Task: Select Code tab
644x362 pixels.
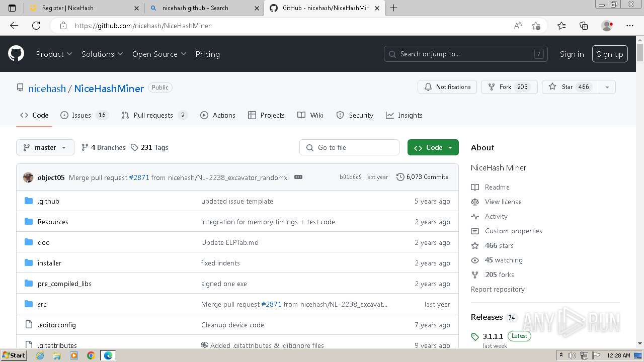Action: click(34, 115)
